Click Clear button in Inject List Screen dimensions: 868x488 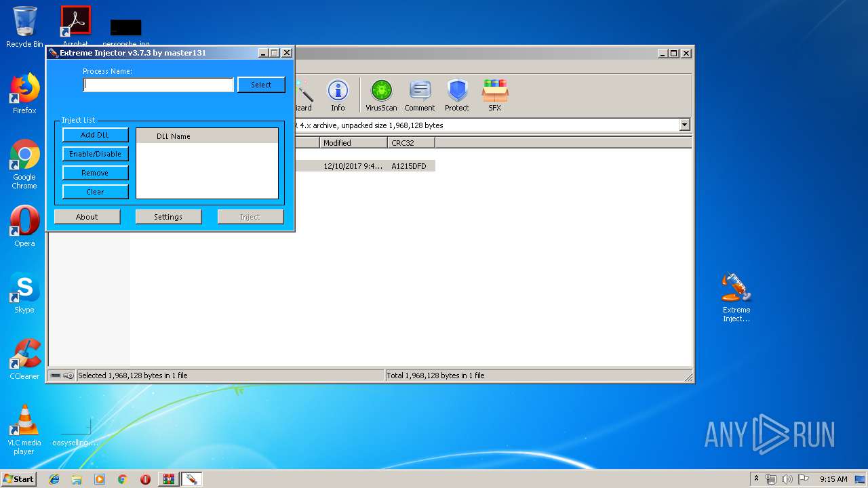[95, 192]
